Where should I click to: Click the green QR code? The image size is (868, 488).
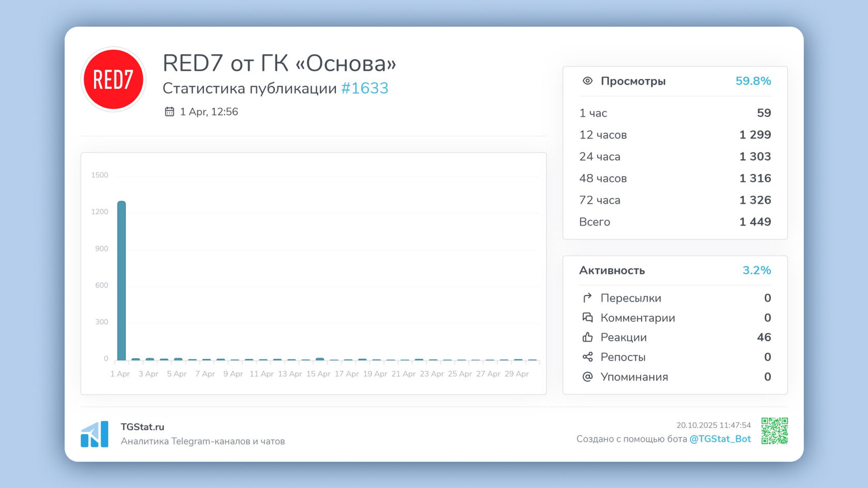pos(774,431)
